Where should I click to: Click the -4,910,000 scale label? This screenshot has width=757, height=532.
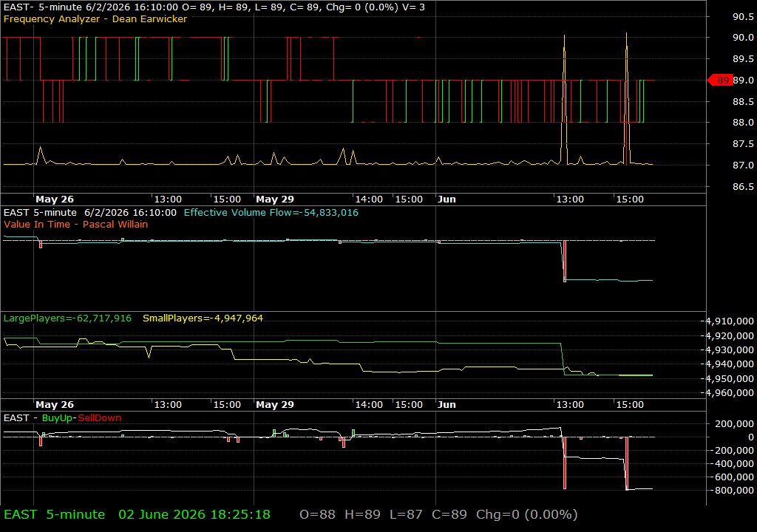pyautogui.click(x=729, y=321)
